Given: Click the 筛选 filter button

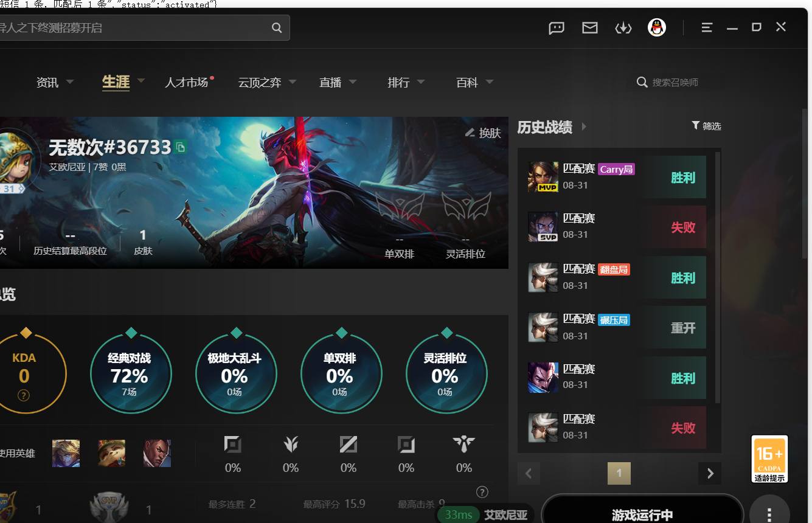Looking at the screenshot, I should click(x=706, y=126).
